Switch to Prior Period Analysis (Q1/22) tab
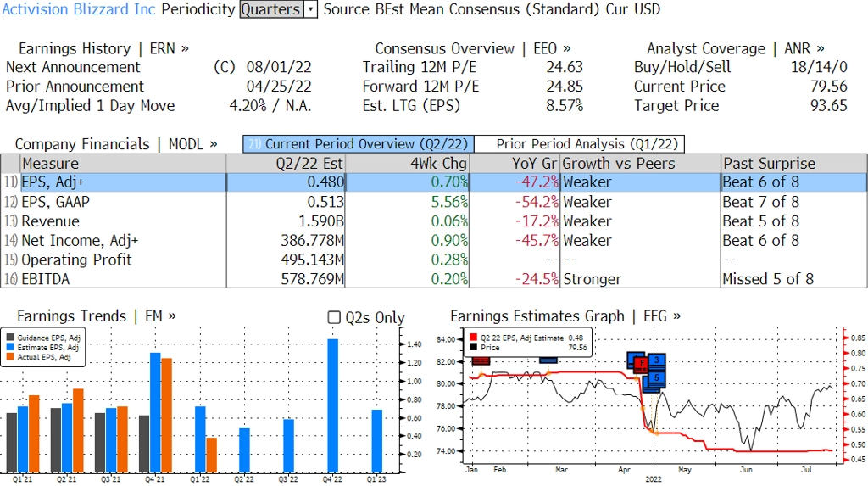Viewport: 868px width, 486px height. [x=580, y=144]
